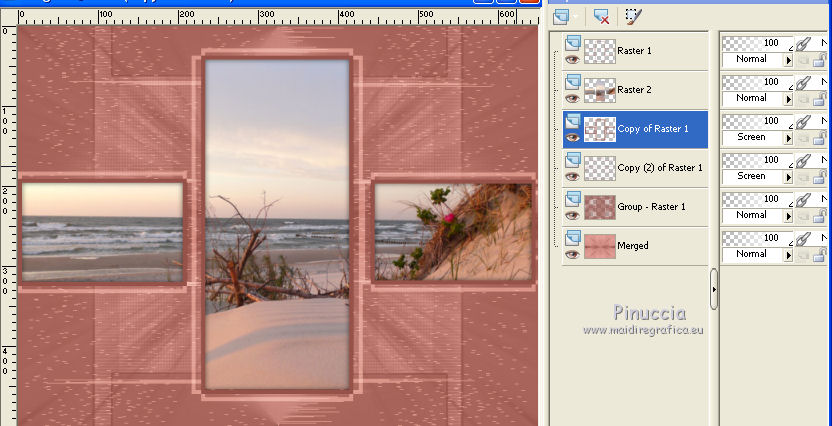Screen dimensions: 832x426
Task: Click the Delete Layer toolbar icon
Action: tap(601, 16)
